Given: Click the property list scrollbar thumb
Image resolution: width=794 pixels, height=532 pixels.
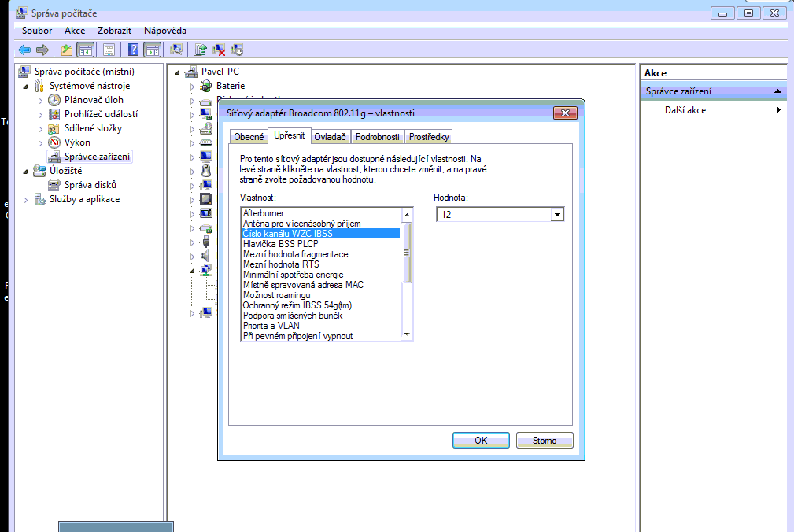Looking at the screenshot, I should click(407, 252).
